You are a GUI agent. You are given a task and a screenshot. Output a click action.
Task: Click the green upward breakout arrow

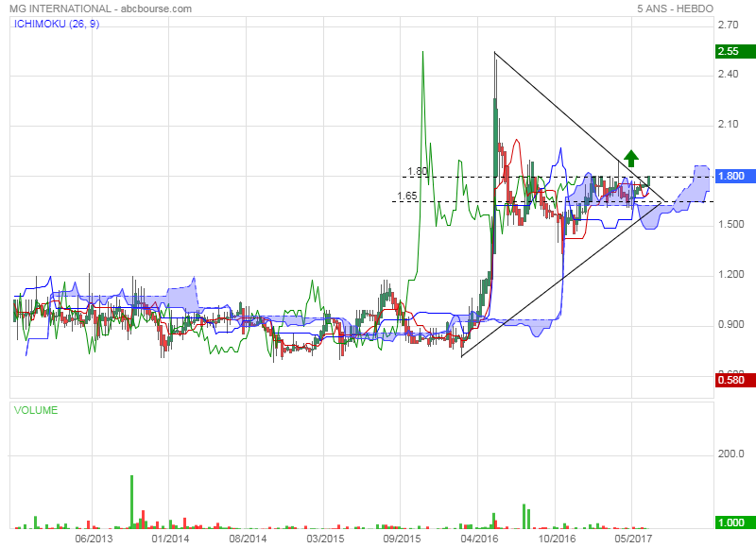click(x=631, y=159)
